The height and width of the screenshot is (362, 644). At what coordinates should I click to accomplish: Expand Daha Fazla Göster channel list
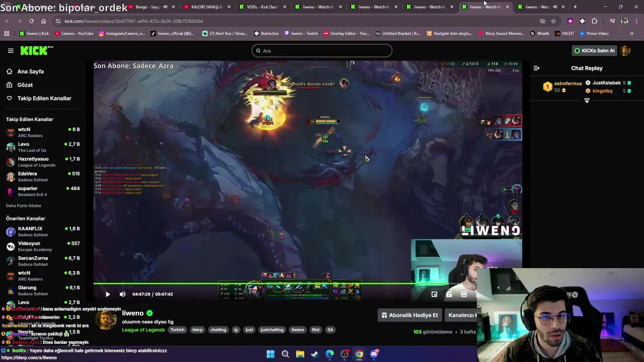[x=24, y=206]
